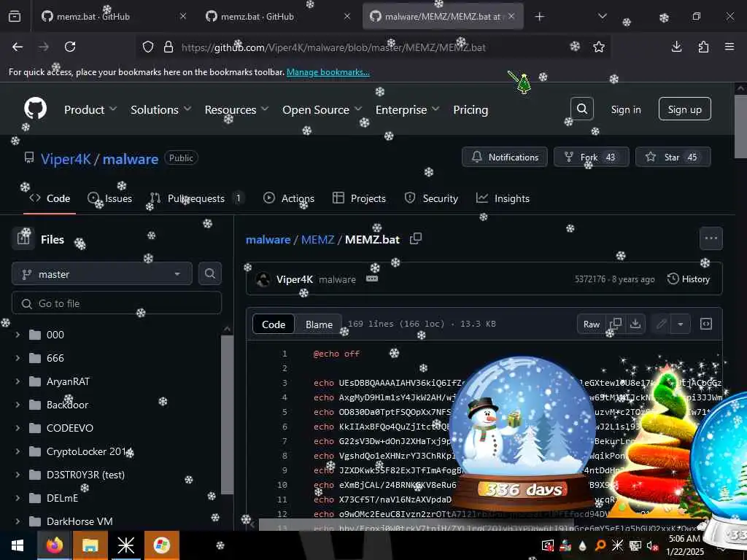Image resolution: width=747 pixels, height=560 pixels.
Task: Open a new browser tab
Action: 539,17
